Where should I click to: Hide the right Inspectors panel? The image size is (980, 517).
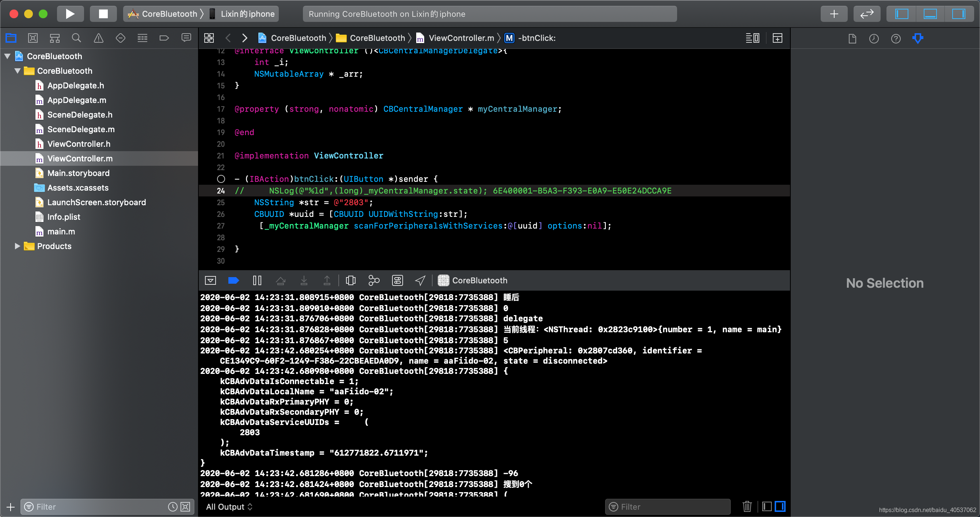958,14
